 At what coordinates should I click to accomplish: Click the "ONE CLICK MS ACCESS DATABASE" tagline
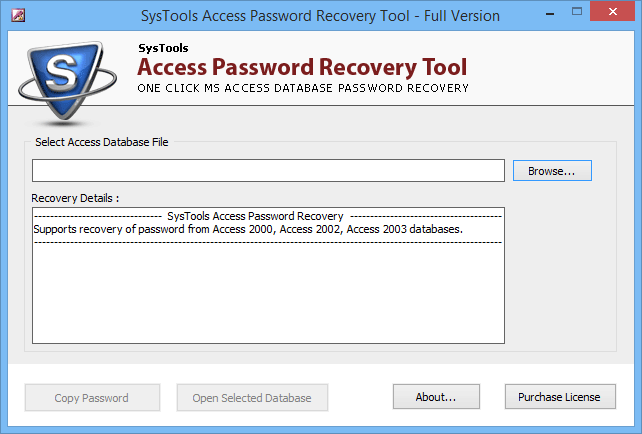(x=235, y=88)
